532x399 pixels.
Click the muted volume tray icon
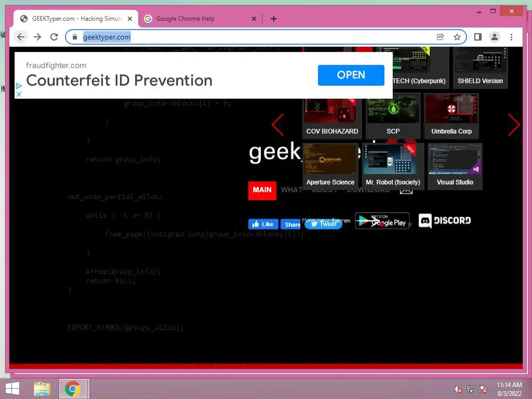(x=458, y=389)
